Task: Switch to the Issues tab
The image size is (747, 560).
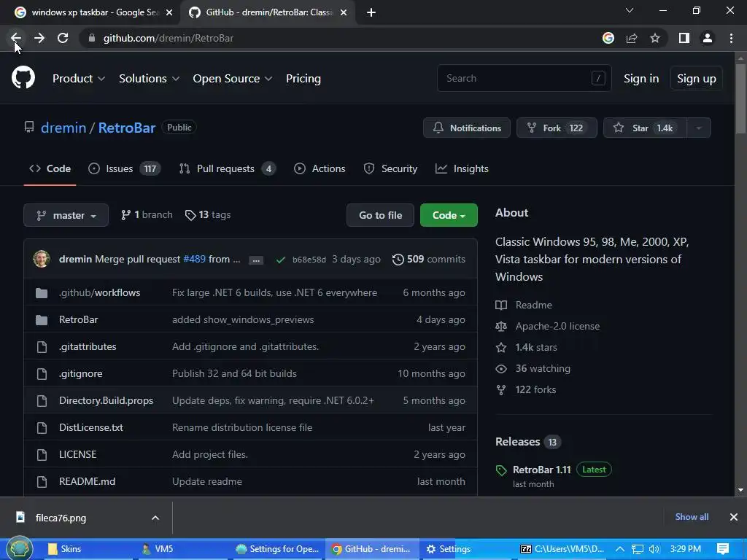Action: point(124,168)
